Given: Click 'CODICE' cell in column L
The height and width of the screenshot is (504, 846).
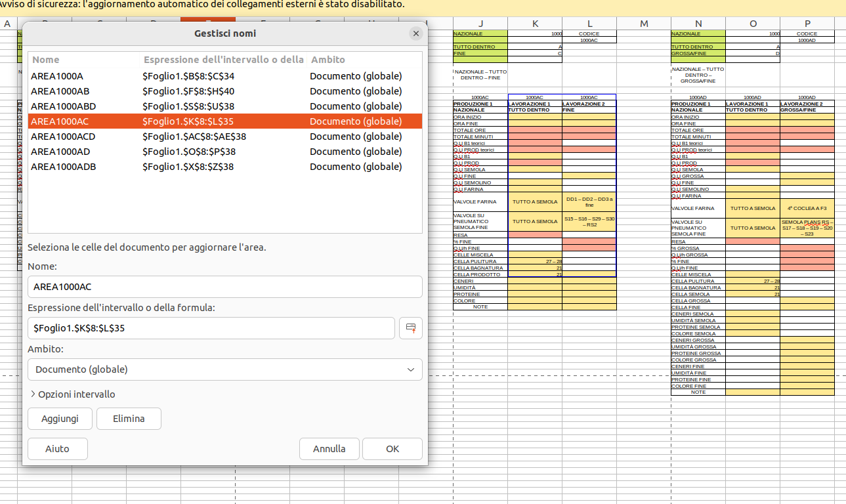Looking at the screenshot, I should 589,33.
